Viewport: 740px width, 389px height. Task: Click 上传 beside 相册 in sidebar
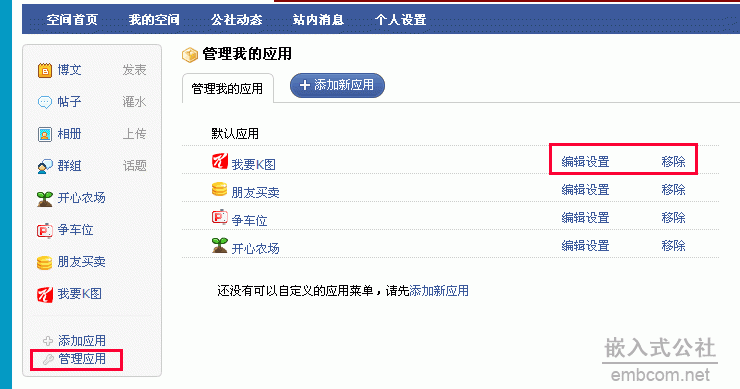tap(135, 134)
